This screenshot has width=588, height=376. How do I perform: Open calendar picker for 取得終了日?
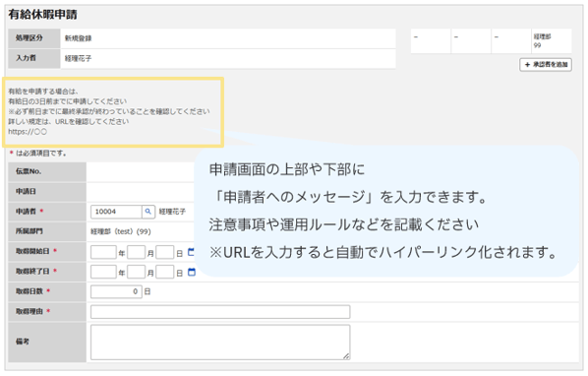192,272
